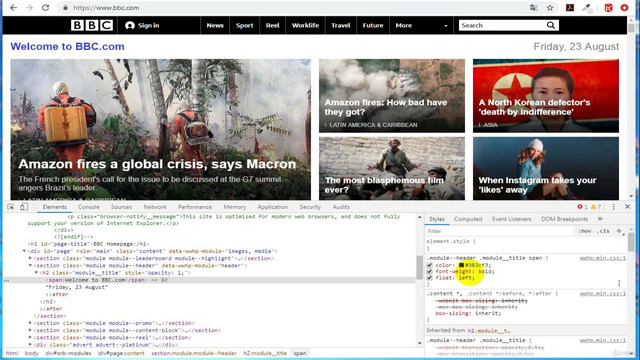Open the Event Listeners tab

click(512, 219)
